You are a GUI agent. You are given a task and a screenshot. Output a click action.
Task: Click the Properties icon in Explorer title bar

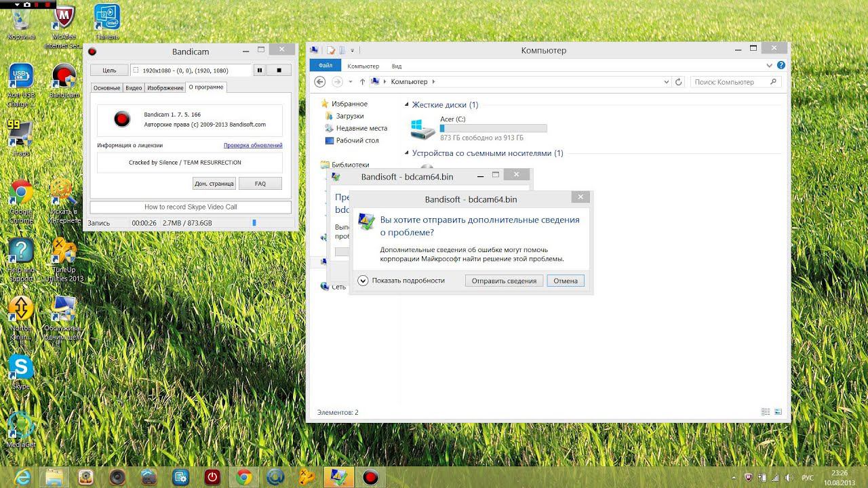[x=332, y=50]
